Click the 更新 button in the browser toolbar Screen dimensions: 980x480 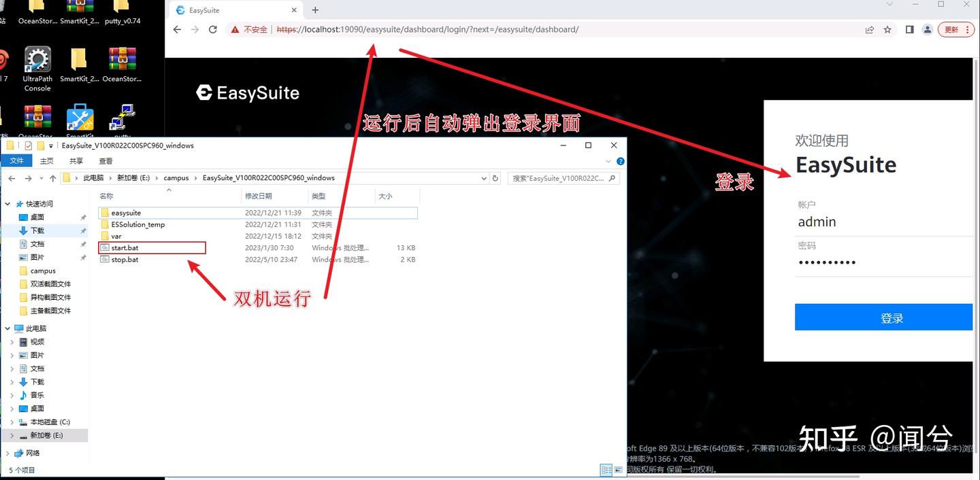tap(952, 29)
